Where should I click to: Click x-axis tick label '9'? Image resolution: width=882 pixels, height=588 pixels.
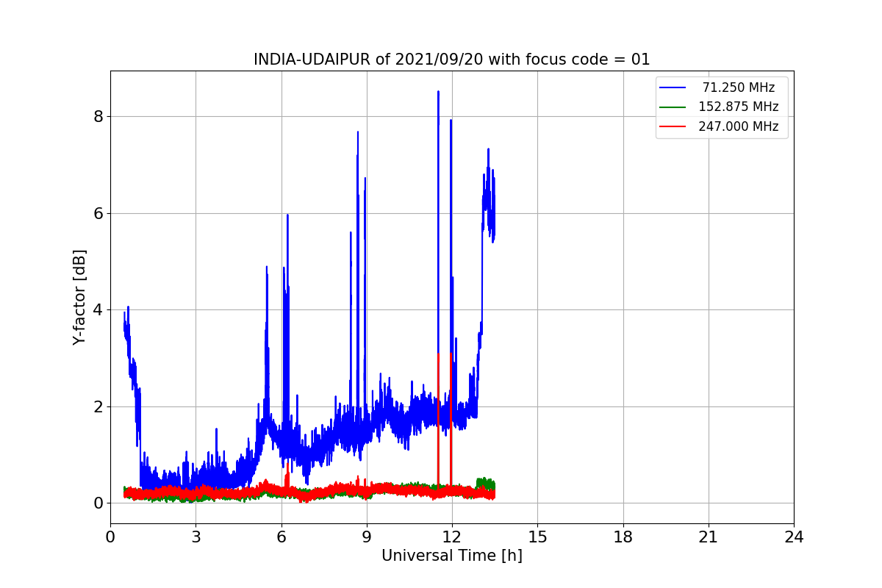point(367,537)
